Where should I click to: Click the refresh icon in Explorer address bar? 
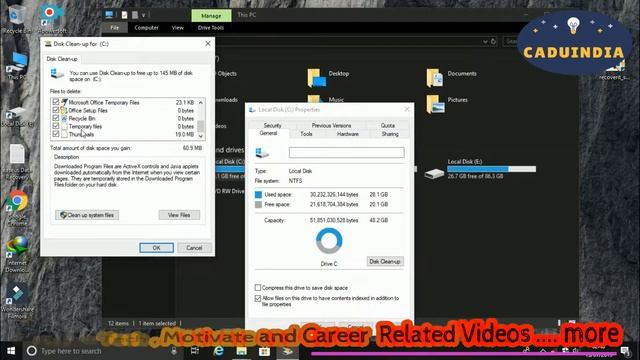493,41
